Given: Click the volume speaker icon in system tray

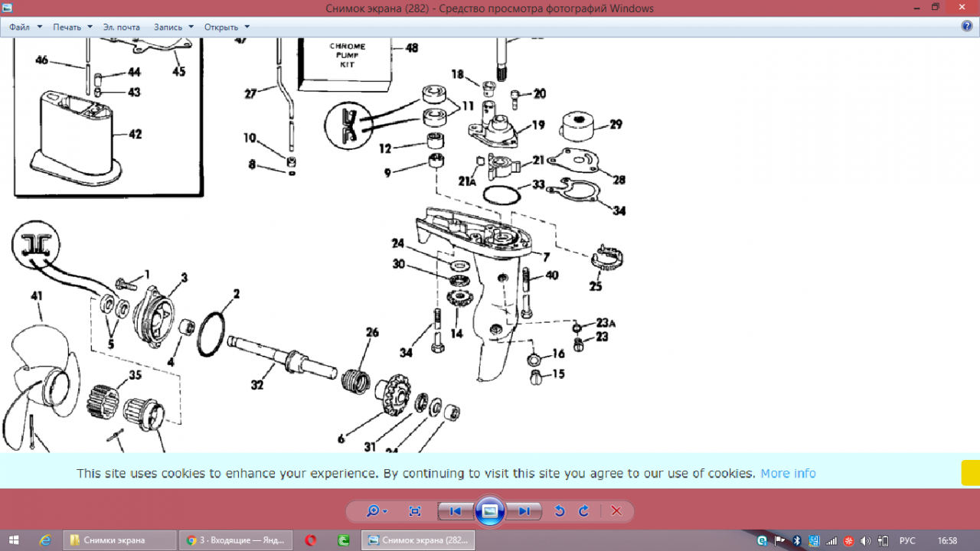Looking at the screenshot, I should click(x=866, y=540).
